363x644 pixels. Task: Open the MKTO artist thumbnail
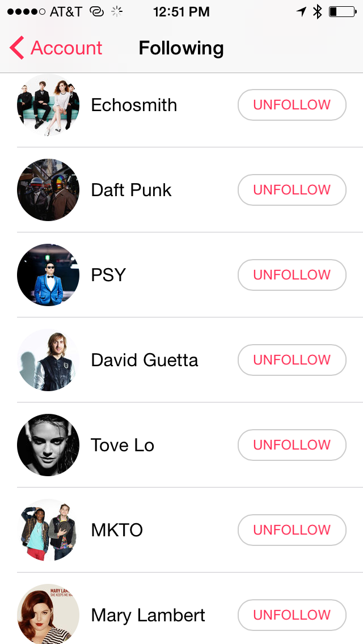pyautogui.click(x=48, y=530)
